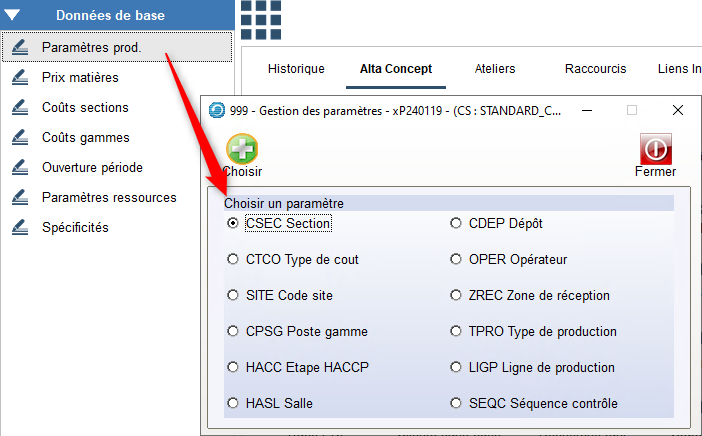Open Paramètres prod. menu entry
This screenshot has height=436, width=702.
click(x=91, y=47)
